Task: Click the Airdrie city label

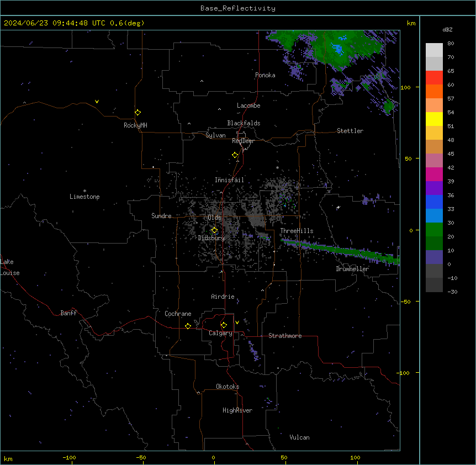Action: (223, 297)
